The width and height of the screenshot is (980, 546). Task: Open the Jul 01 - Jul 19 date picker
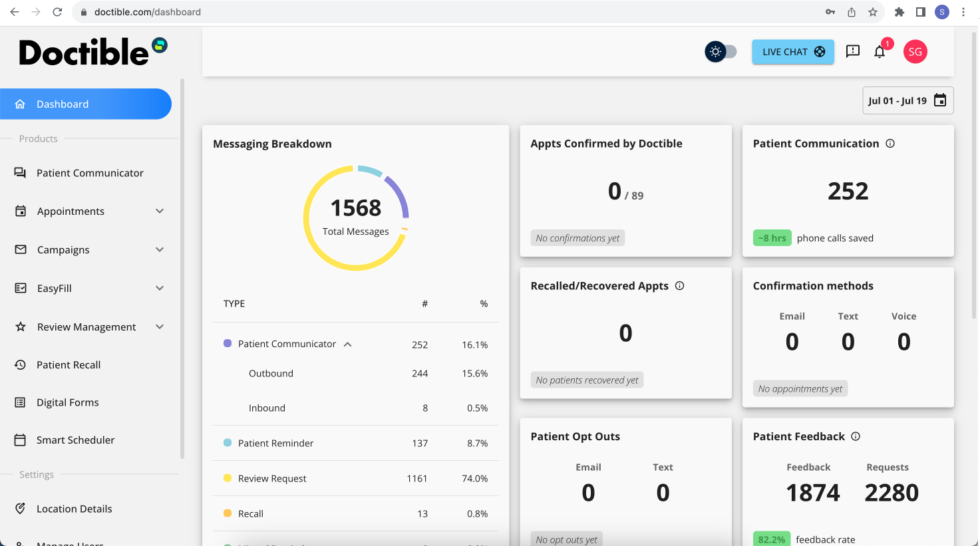pos(907,100)
